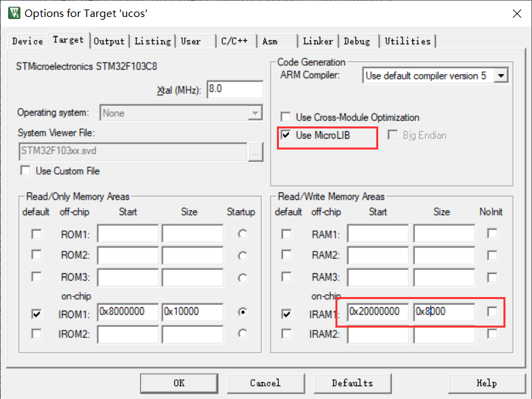Viewport: 532px width, 399px height.
Task: Click the IROM1 Start address field
Action: (128, 312)
